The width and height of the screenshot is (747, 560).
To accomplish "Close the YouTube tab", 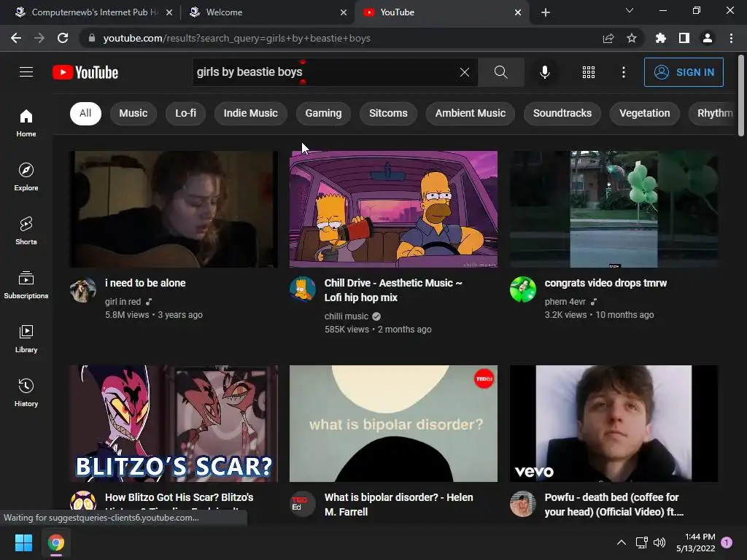I will pyautogui.click(x=518, y=12).
